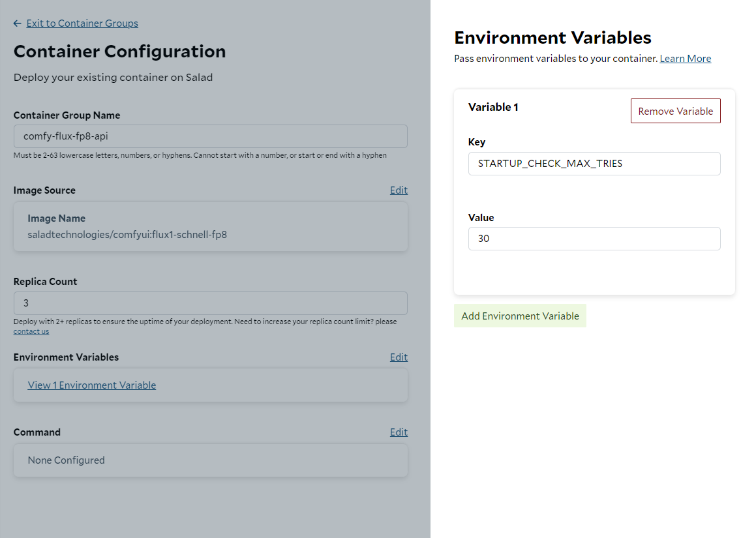Click the Environment Variables panel title
The height and width of the screenshot is (538, 756).
click(552, 38)
